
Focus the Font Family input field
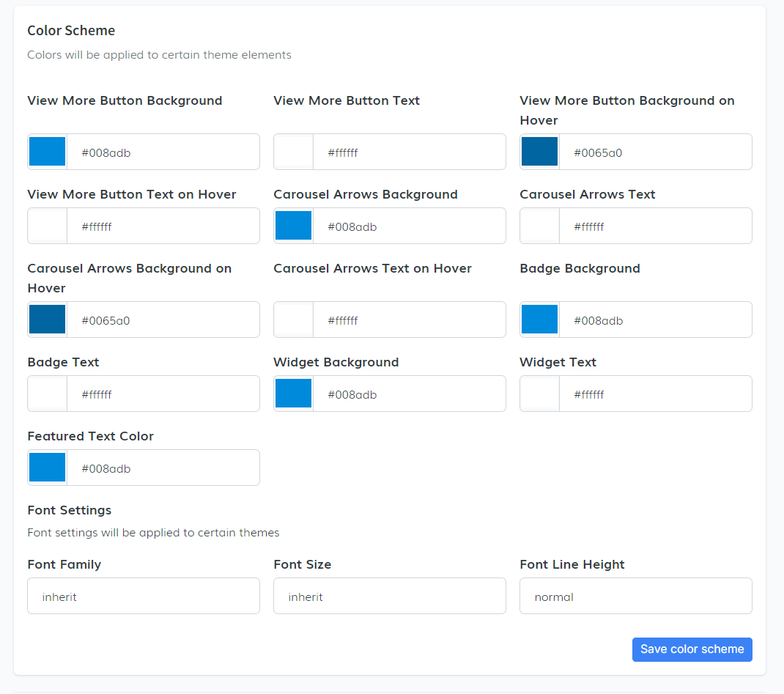click(x=144, y=596)
